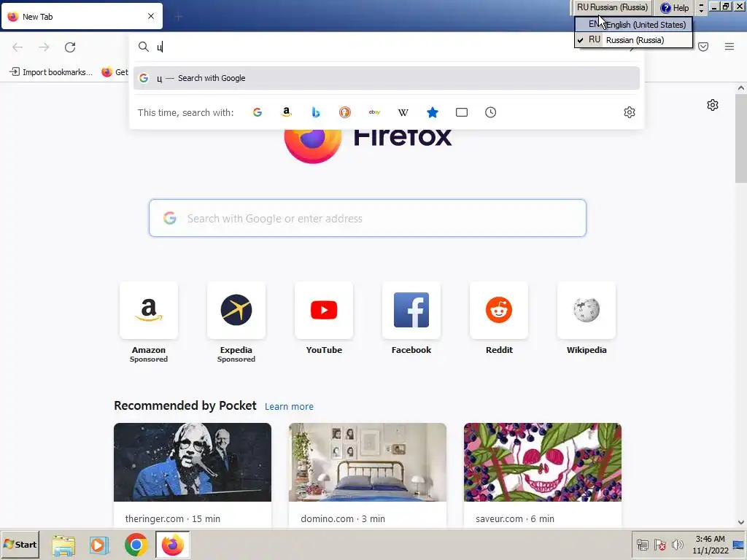Click Show desktop button in taskbar
Image resolution: width=747 pixels, height=560 pixels.
(739, 545)
